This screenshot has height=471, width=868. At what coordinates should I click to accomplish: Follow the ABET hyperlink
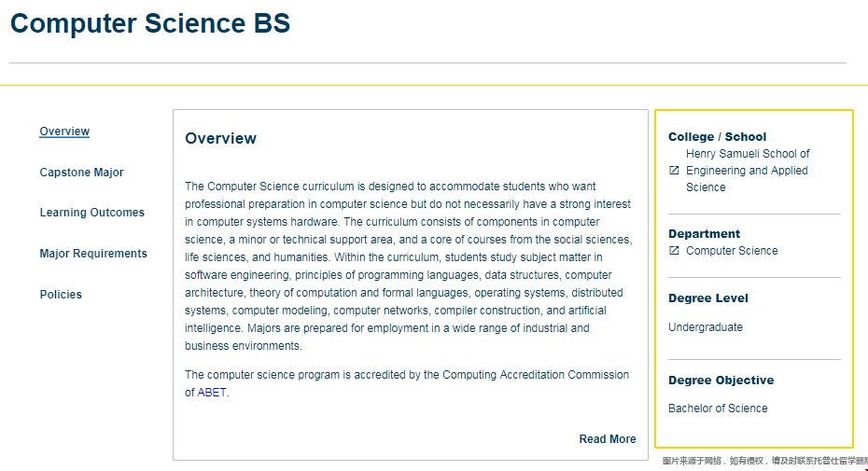coord(212,393)
